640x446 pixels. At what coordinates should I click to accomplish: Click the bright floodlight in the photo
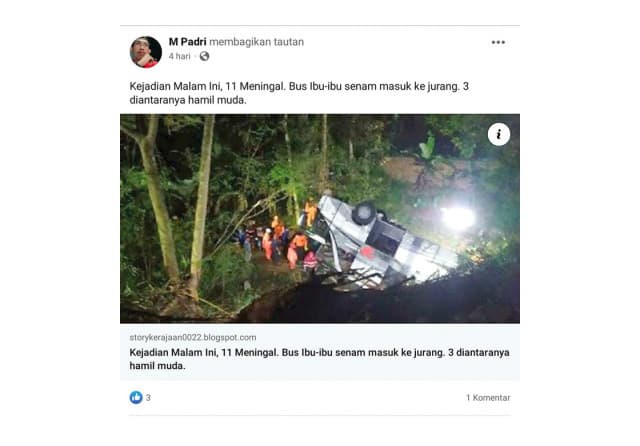point(458,217)
